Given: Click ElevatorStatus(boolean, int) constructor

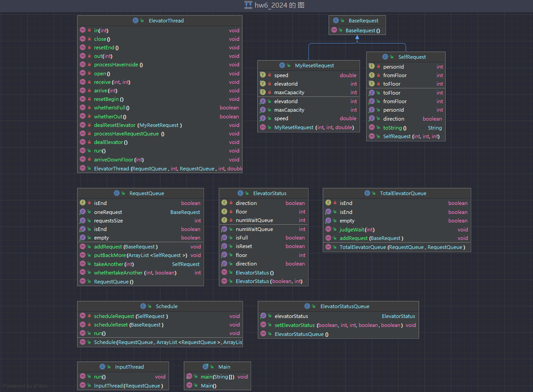Looking at the screenshot, I should coord(264,281).
